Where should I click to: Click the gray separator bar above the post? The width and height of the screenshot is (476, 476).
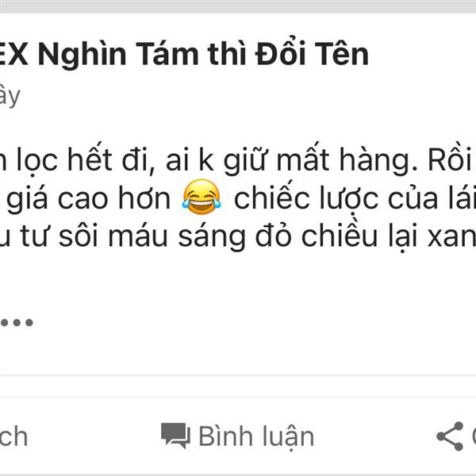pyautogui.click(x=238, y=6)
